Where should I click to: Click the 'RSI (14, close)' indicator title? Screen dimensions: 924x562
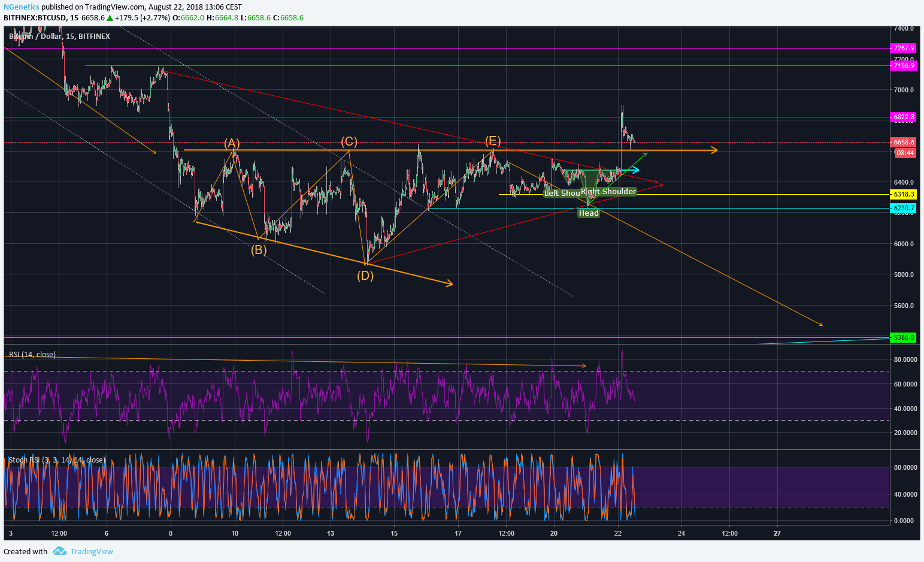coord(32,355)
